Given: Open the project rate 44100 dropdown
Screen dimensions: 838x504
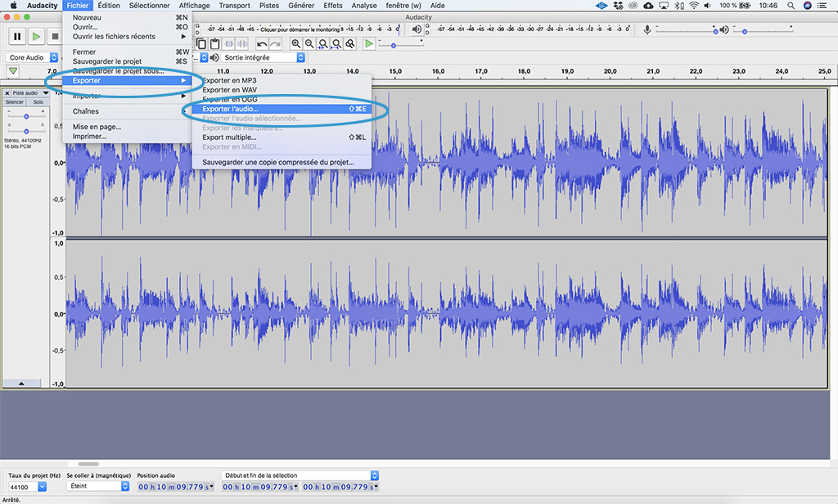Looking at the screenshot, I should click(43, 487).
